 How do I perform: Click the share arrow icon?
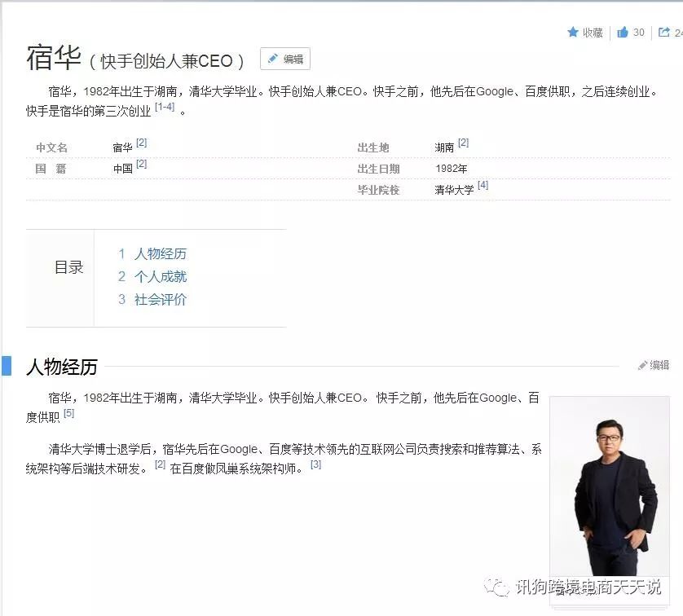[663, 33]
